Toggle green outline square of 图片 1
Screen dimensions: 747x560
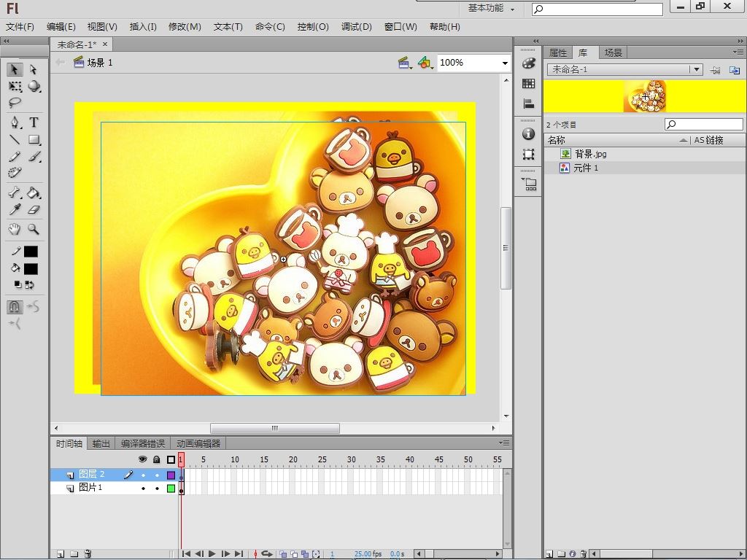[171, 488]
